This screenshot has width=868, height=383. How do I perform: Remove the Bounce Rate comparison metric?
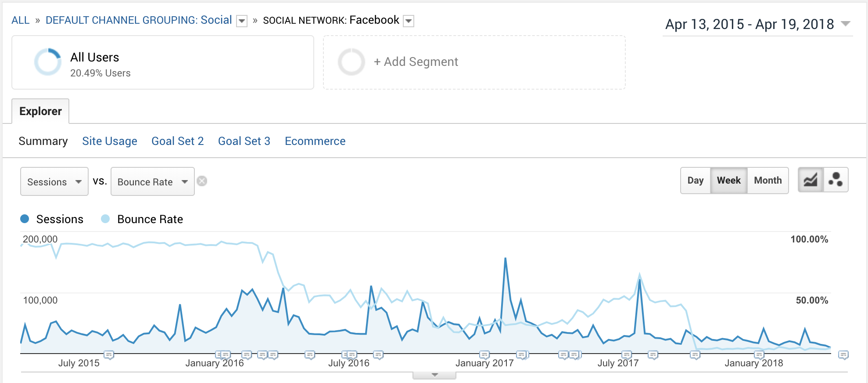202,181
